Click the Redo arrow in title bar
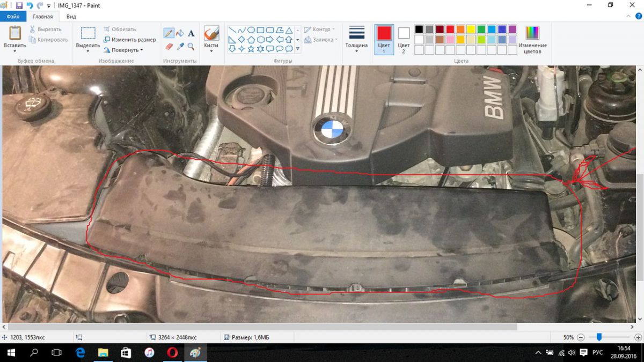Screen dimensions: 644x362 [40, 5]
